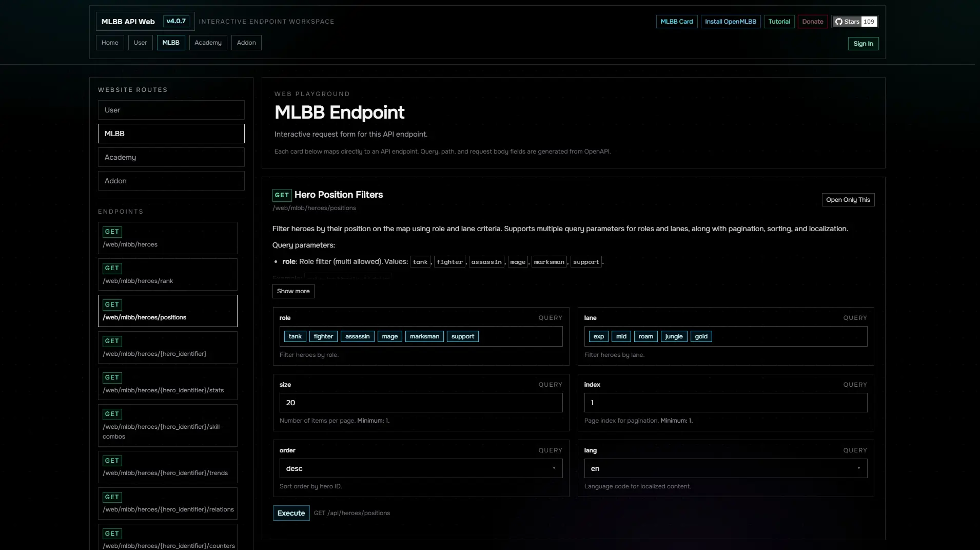Open the Home top navigation tab
980x550 pixels.
[x=110, y=43]
